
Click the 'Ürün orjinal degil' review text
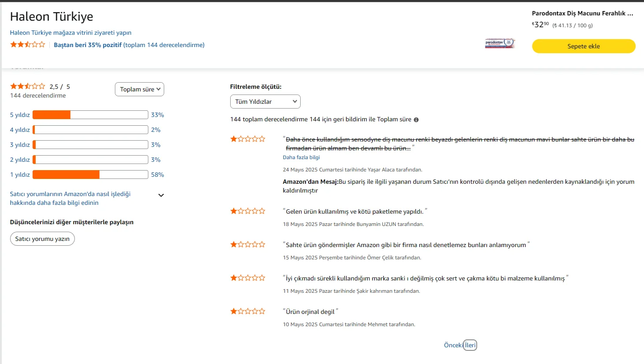[x=310, y=312]
